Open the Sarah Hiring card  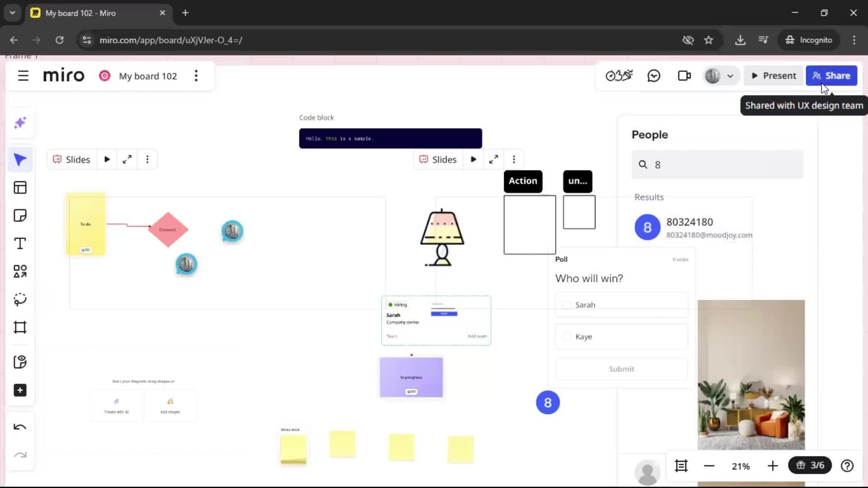436,321
